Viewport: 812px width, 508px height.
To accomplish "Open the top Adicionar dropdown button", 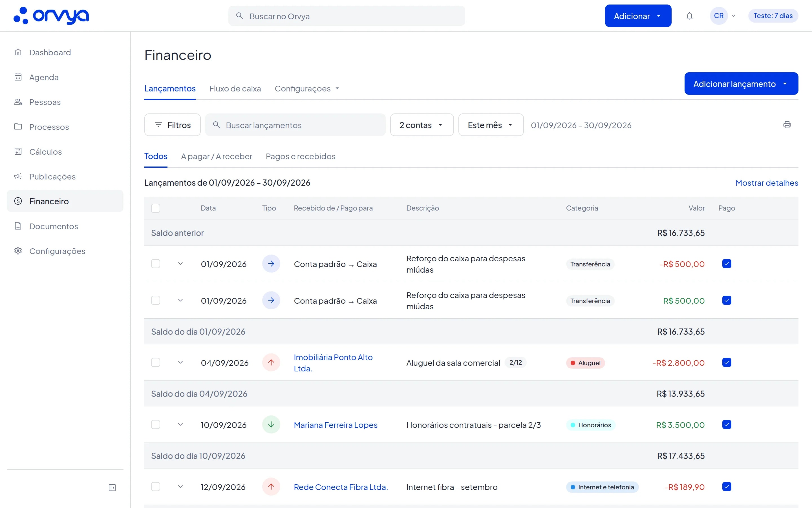I will pyautogui.click(x=638, y=16).
